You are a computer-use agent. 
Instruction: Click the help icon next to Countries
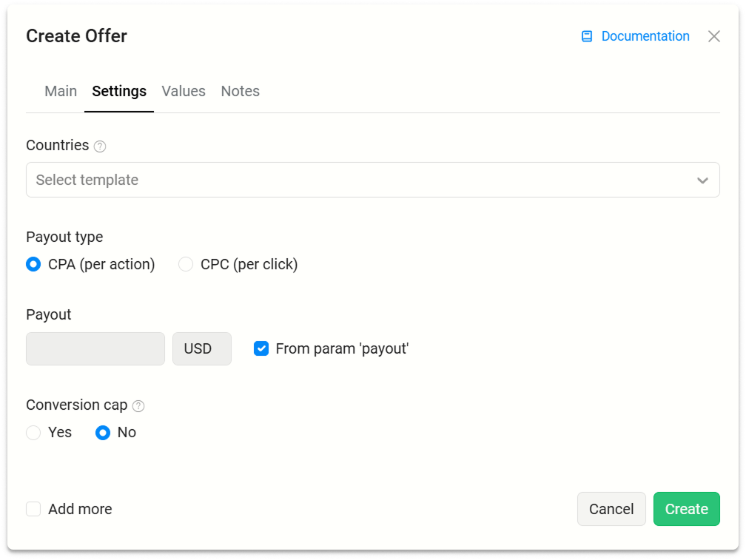point(100,146)
